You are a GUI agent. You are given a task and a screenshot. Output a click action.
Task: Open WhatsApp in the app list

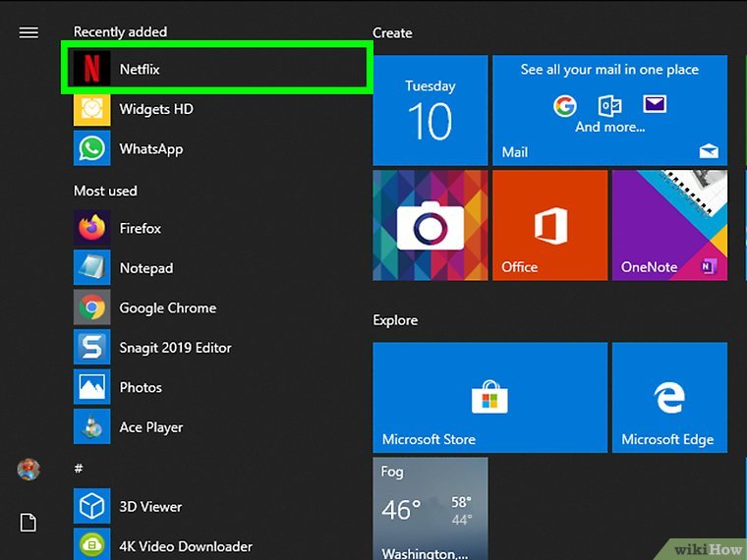[x=150, y=149]
